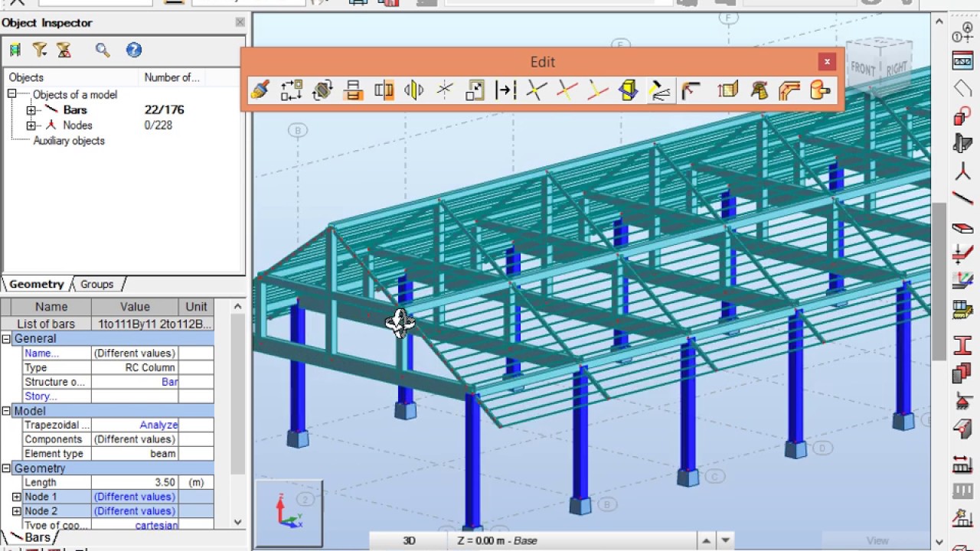Open Object Inspector help question icon
Screen dimensions: 980x551
(x=134, y=51)
